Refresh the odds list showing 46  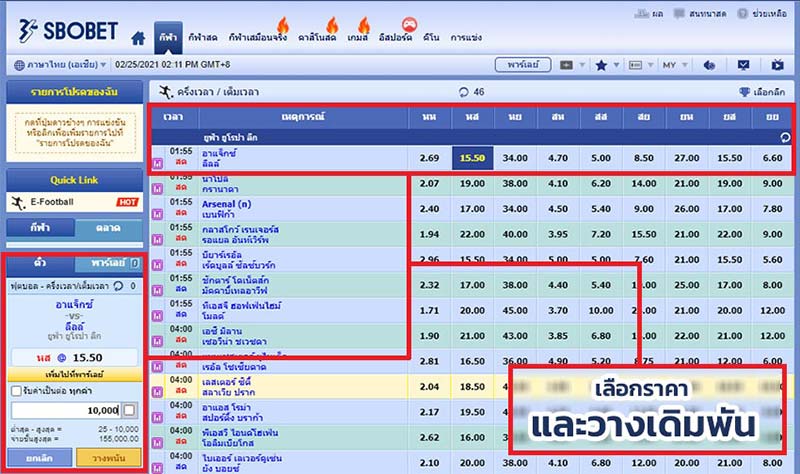(x=463, y=92)
